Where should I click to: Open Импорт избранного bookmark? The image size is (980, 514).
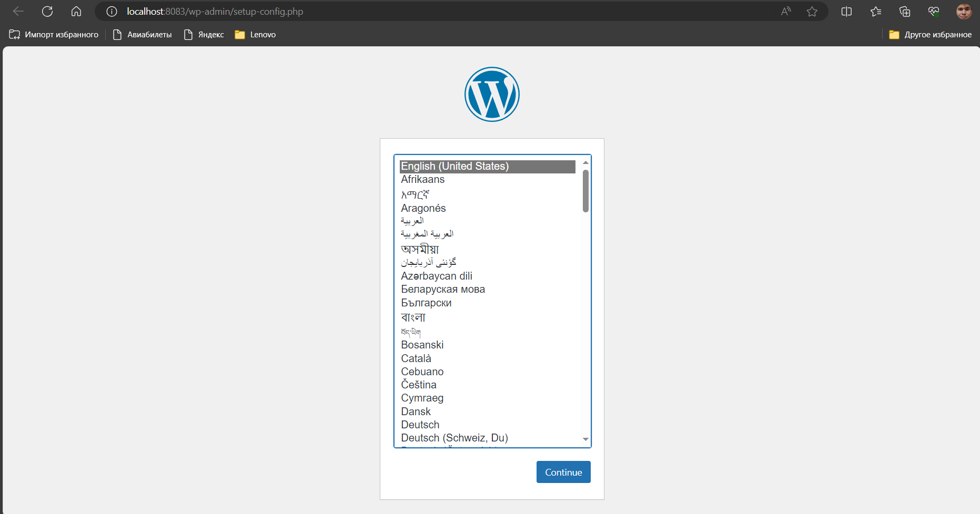tap(54, 35)
